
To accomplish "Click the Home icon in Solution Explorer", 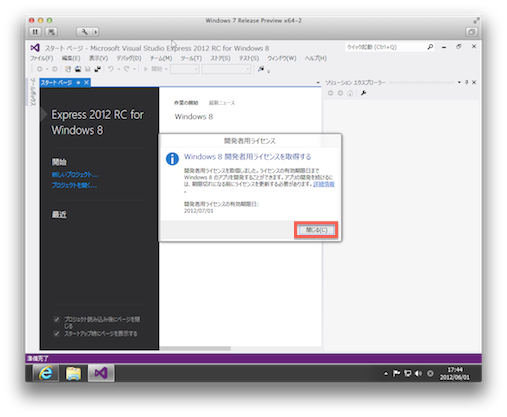I will tap(350, 93).
